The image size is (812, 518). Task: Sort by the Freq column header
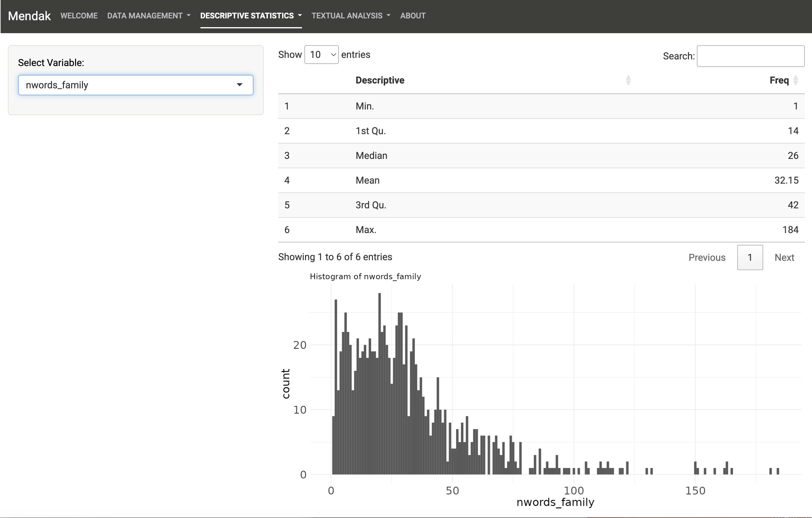pos(779,80)
